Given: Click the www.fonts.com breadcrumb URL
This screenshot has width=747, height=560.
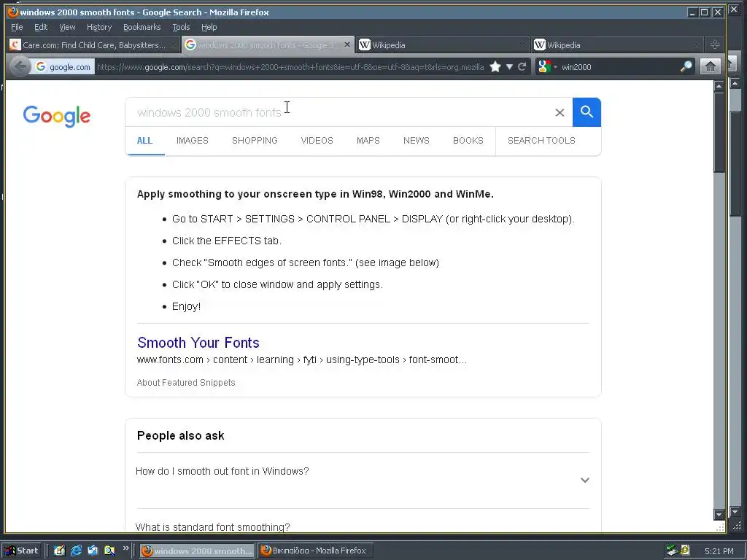Looking at the screenshot, I should [301, 359].
